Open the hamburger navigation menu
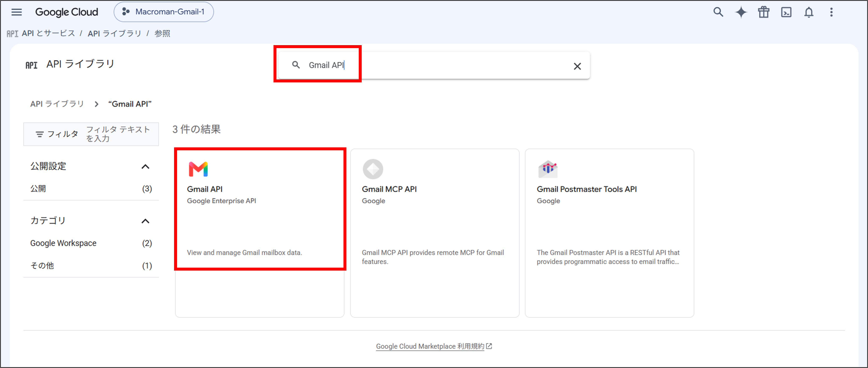 [x=17, y=12]
